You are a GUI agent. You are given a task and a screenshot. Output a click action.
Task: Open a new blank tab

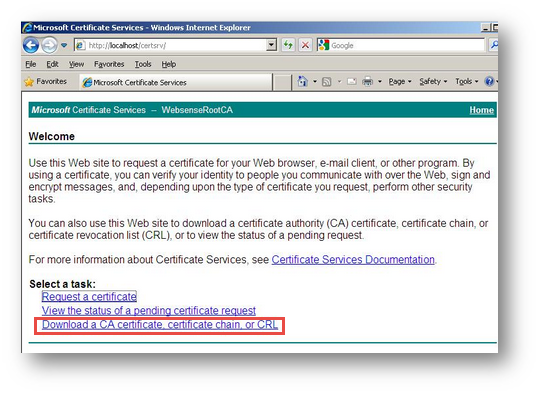point(282,83)
